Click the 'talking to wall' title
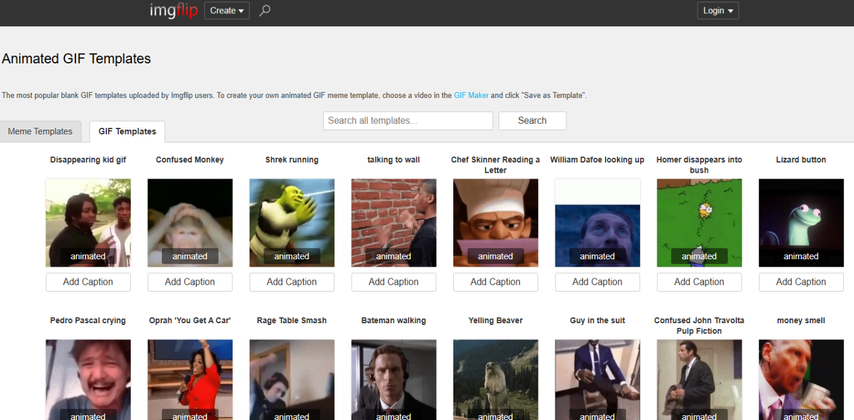The image size is (854, 420). 394,160
